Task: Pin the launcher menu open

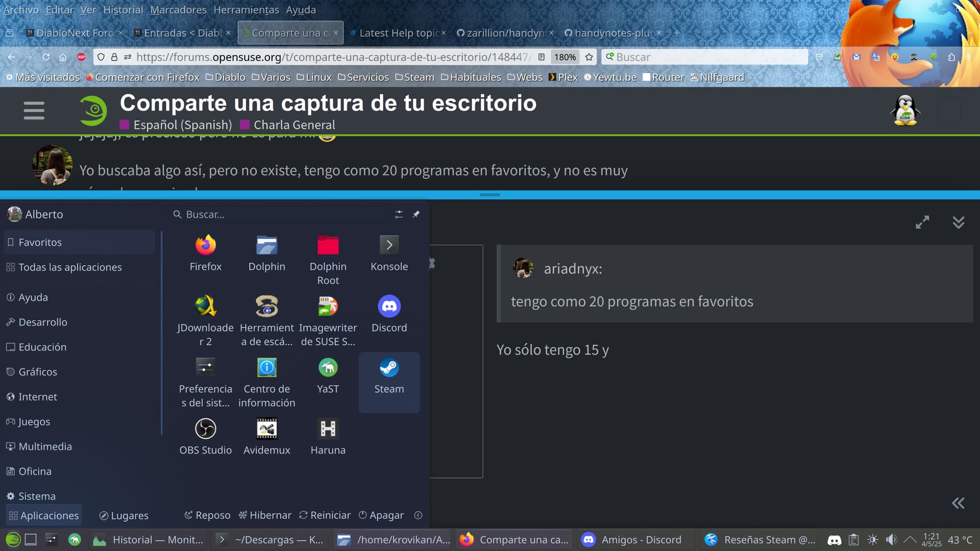Action: (416, 214)
